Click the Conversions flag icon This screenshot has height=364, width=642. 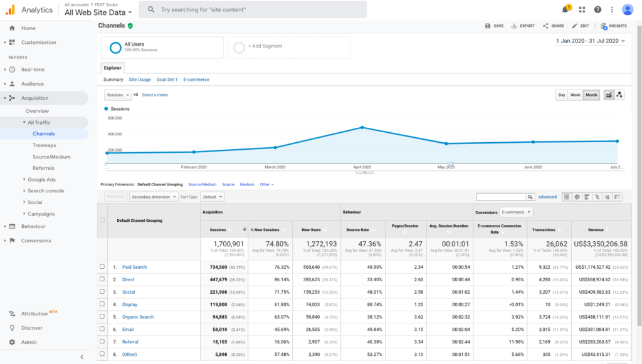(13, 241)
